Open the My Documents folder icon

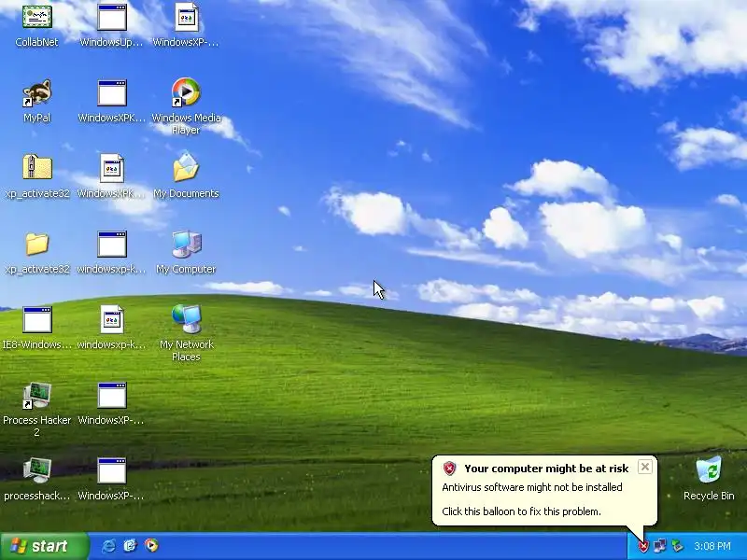click(186, 167)
